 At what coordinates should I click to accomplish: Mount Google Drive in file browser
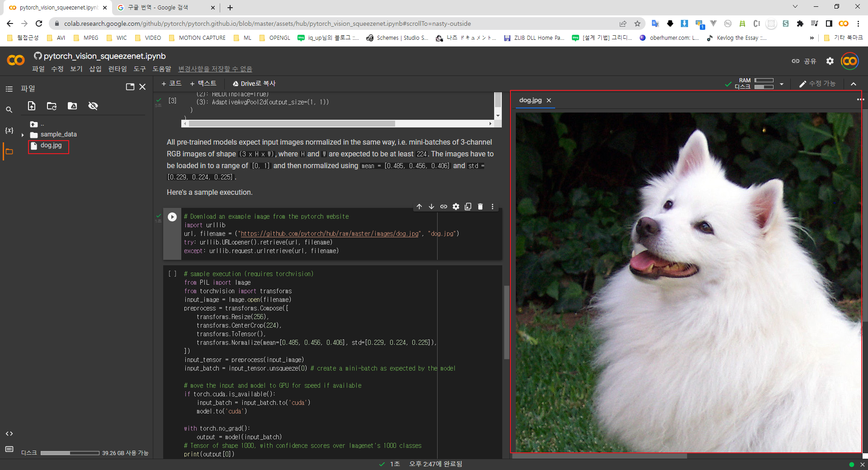[72, 106]
